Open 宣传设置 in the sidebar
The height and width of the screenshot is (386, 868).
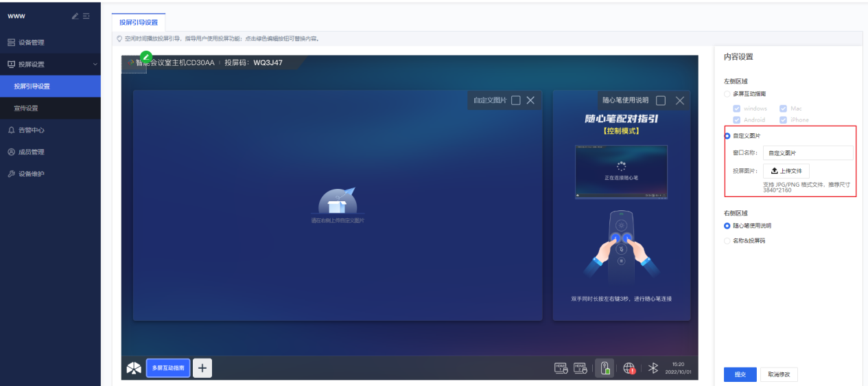(x=26, y=108)
